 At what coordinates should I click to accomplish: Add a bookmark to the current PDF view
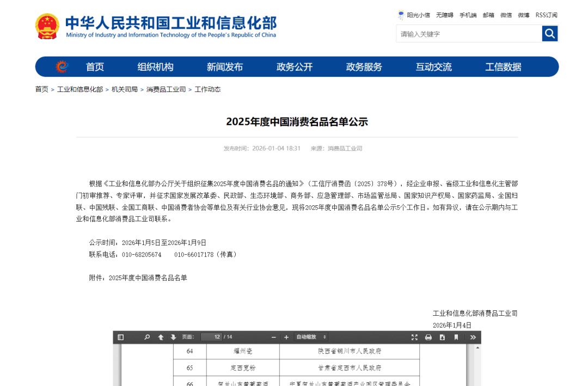(456, 337)
